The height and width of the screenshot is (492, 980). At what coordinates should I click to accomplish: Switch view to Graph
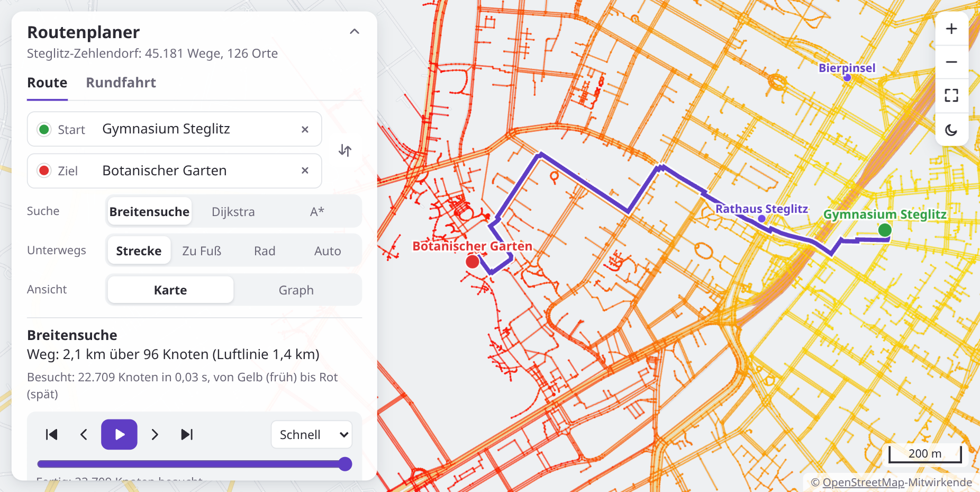[296, 290]
